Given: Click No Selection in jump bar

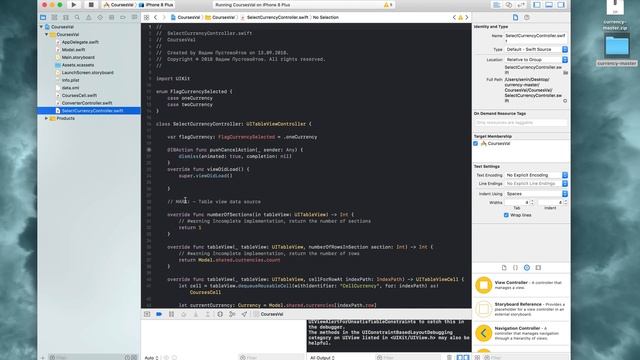Looking at the screenshot, I should [326, 18].
